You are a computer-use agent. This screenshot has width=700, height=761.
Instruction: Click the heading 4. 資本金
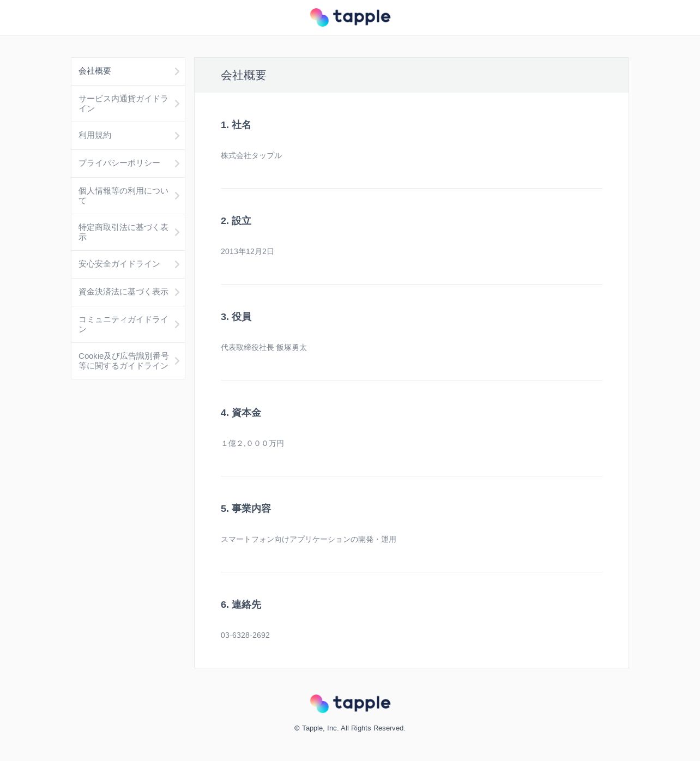(240, 413)
